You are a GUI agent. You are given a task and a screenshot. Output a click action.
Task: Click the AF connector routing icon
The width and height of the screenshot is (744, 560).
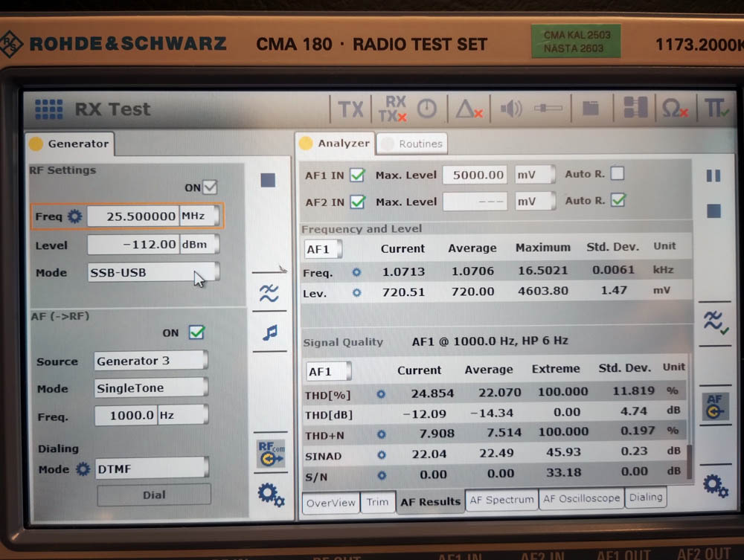pos(714,407)
